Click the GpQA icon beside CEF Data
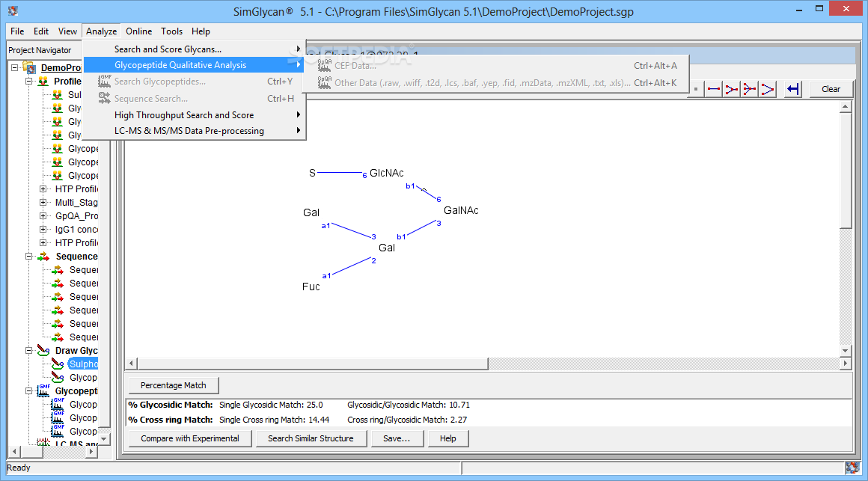 tap(325, 65)
